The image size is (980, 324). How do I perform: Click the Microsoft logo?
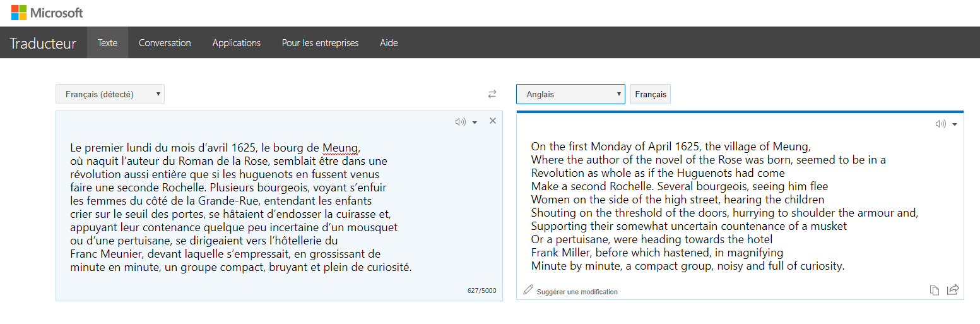click(47, 13)
